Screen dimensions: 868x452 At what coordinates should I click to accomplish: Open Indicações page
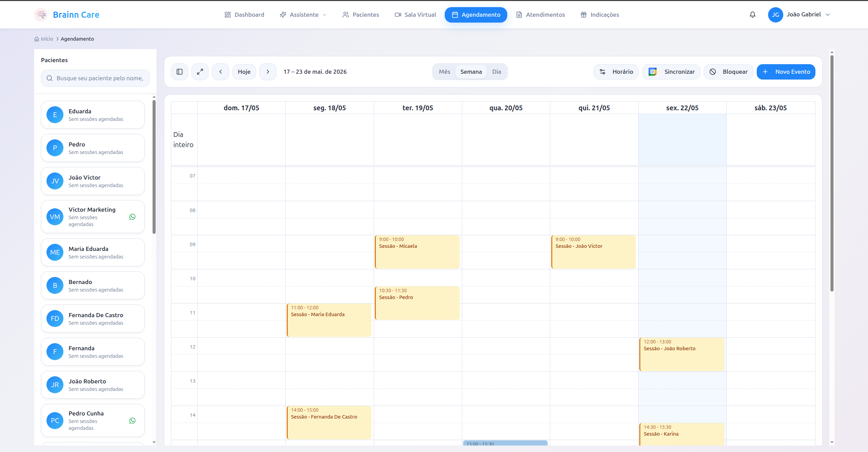click(x=600, y=15)
